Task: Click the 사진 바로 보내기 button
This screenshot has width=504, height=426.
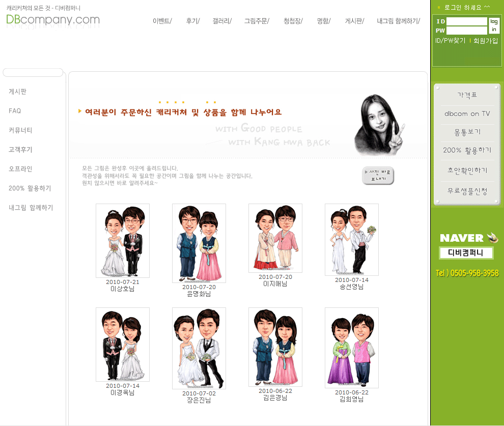Action: 378,176
